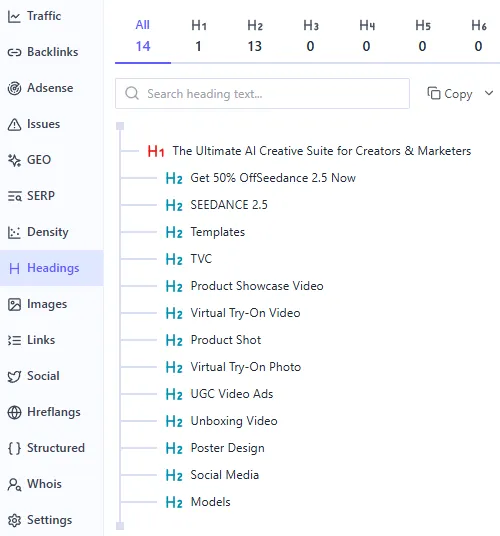Select 'Models' heading text
Screen dimensions: 500x536
211,502
